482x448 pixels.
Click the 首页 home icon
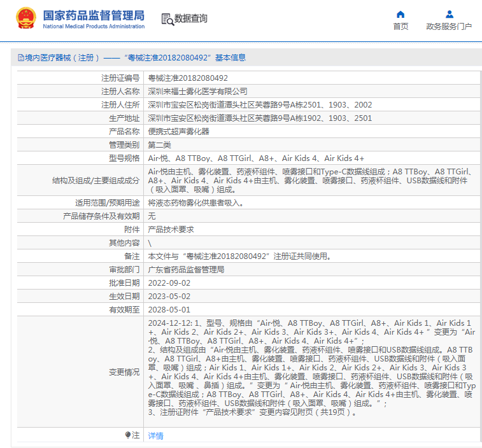tap(400, 14)
